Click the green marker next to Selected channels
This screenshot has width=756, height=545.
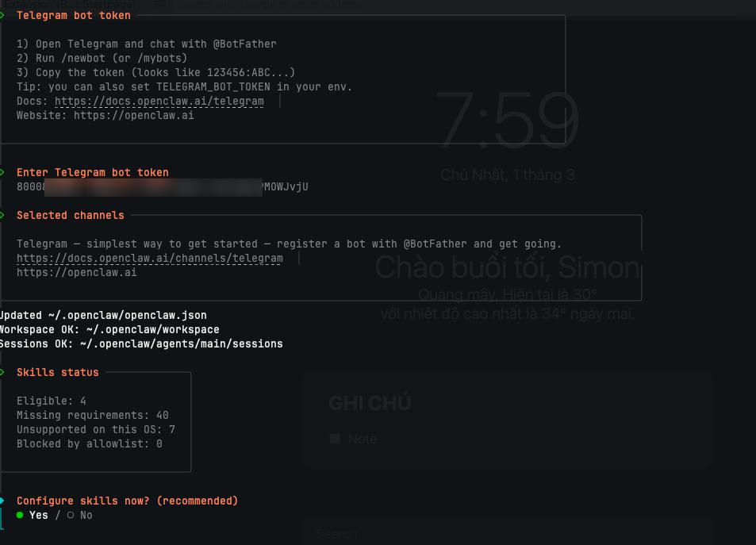click(2, 215)
